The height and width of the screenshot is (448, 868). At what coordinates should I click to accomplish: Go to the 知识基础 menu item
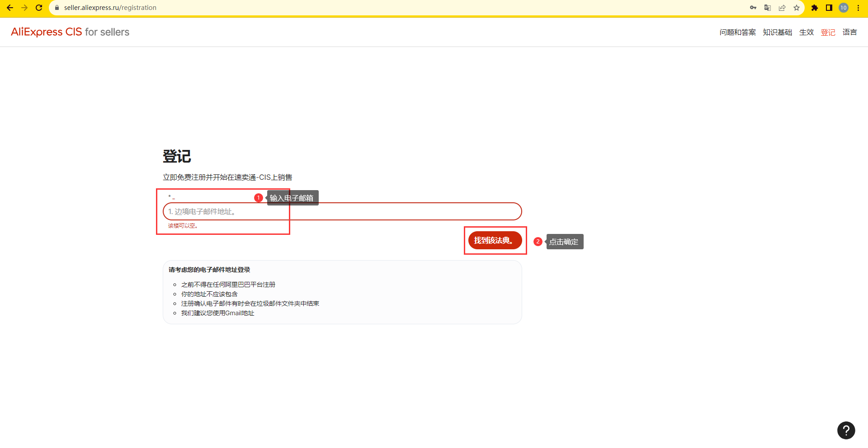tap(777, 32)
